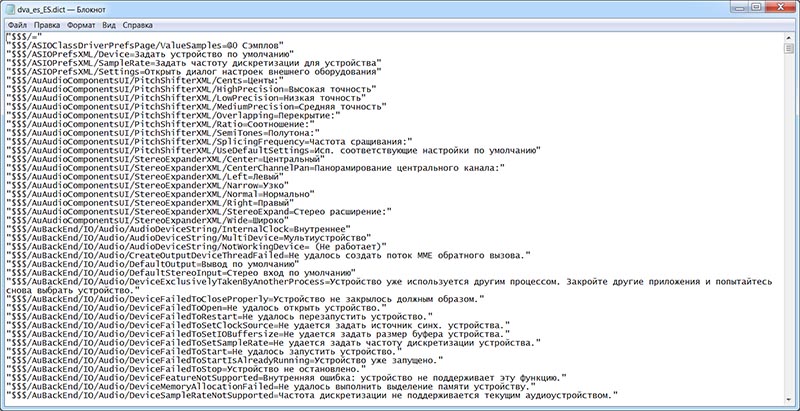The image size is (800, 411).
Task: Click the first line "$$$/="
Action: (23, 37)
